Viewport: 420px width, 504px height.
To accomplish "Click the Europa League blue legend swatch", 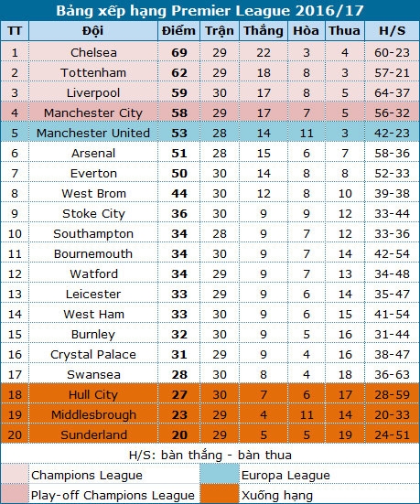I will pyautogui.click(x=220, y=474).
